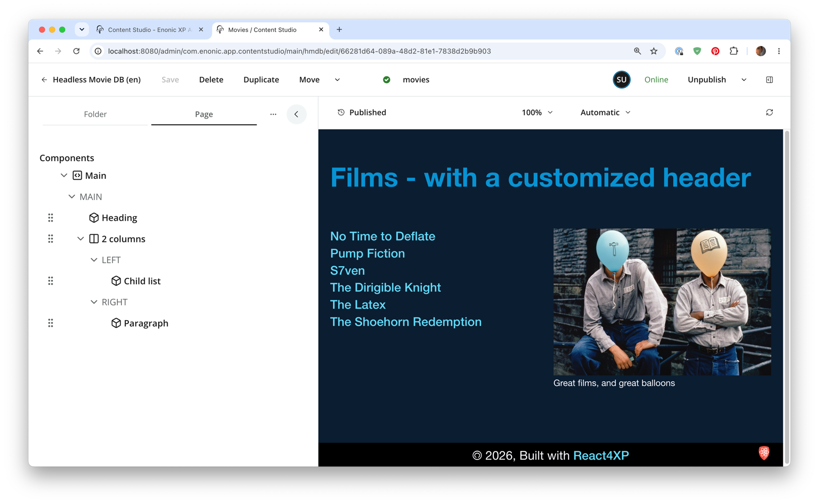The width and height of the screenshot is (819, 504).
Task: Click the Duplicate button
Action: point(261,80)
